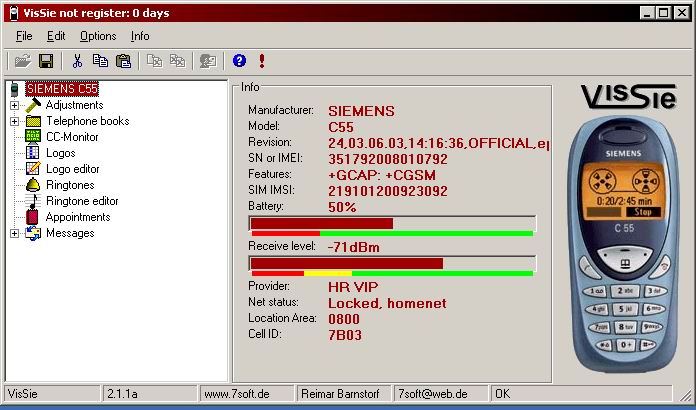Click the Save floppy disk icon
This screenshot has width=696, height=410.
(46, 61)
